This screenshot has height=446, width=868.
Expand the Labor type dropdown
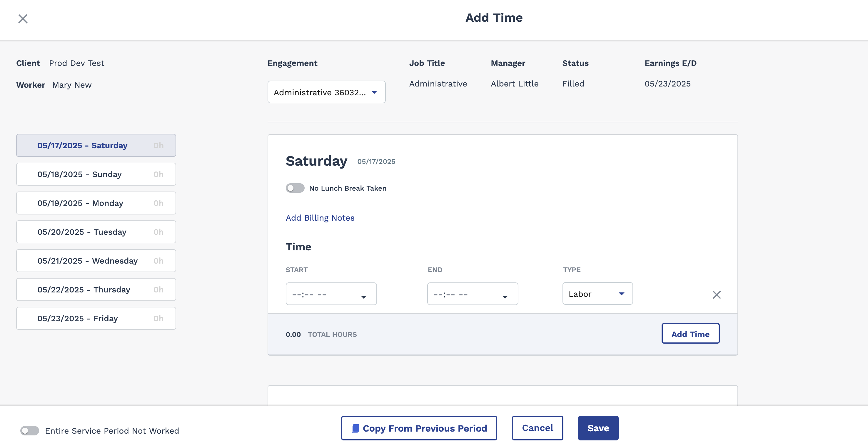[x=597, y=294]
